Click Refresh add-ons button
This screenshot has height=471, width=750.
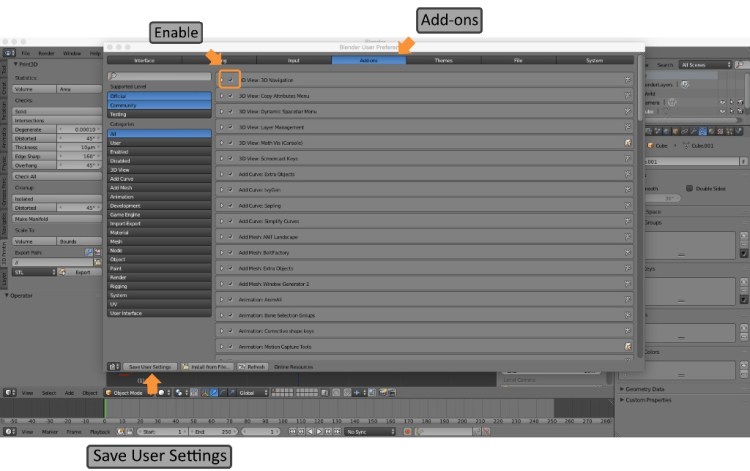point(251,367)
